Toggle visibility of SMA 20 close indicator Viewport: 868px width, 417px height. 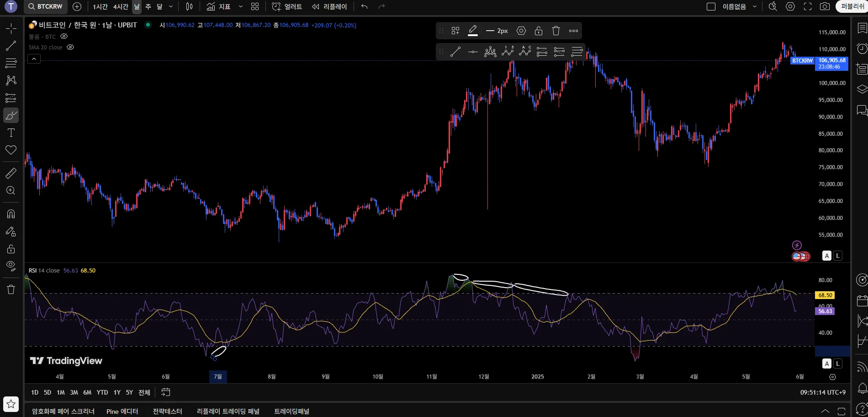pyautogui.click(x=70, y=47)
